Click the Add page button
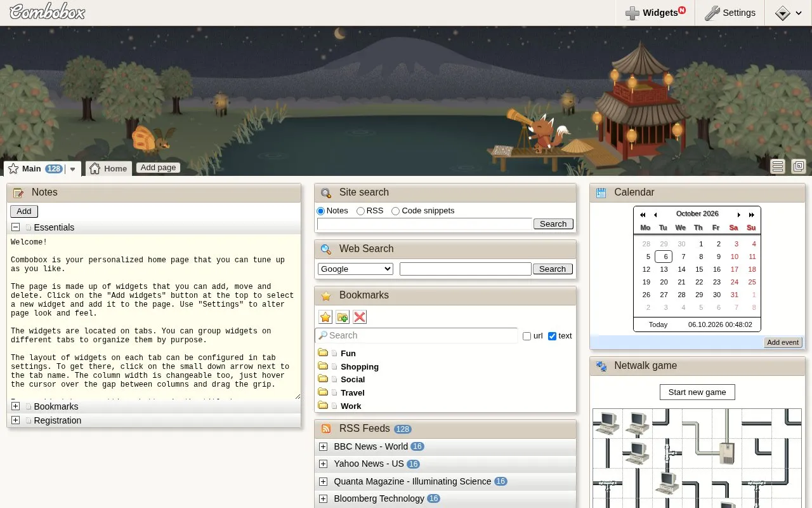The width and height of the screenshot is (812, 508). (158, 168)
